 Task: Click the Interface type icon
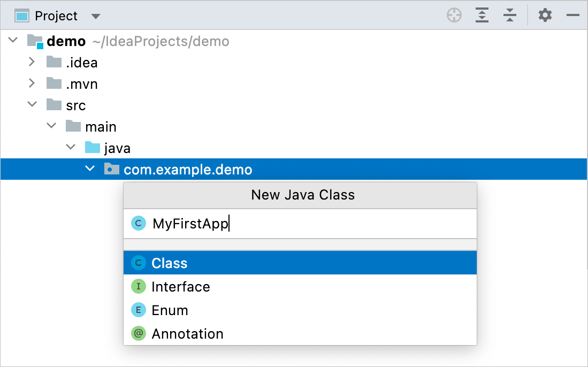pyautogui.click(x=138, y=286)
